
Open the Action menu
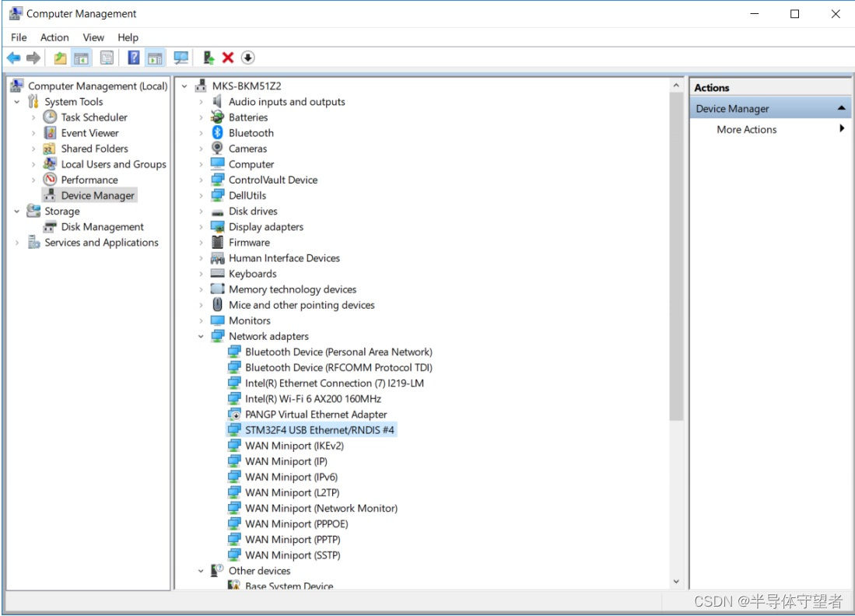pyautogui.click(x=54, y=37)
